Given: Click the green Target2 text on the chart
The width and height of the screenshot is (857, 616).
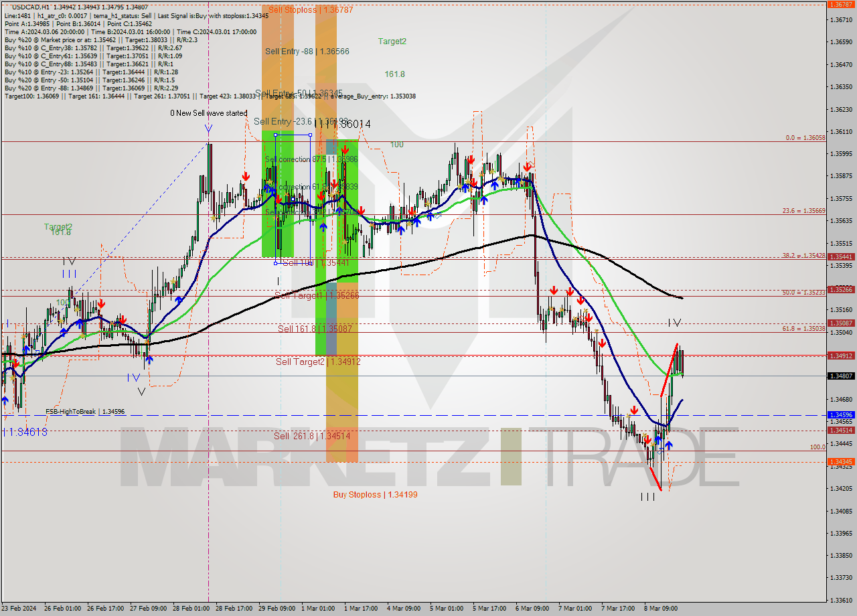Looking at the screenshot, I should click(390, 41).
